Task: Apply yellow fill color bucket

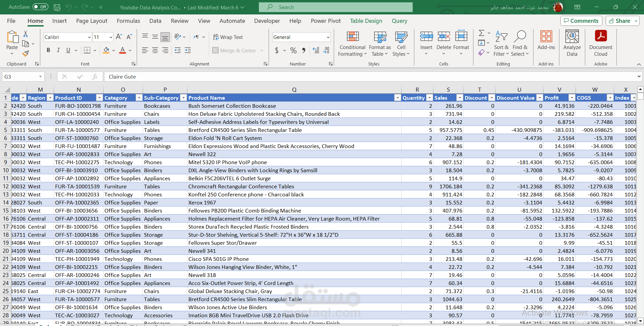Action: coord(106,50)
